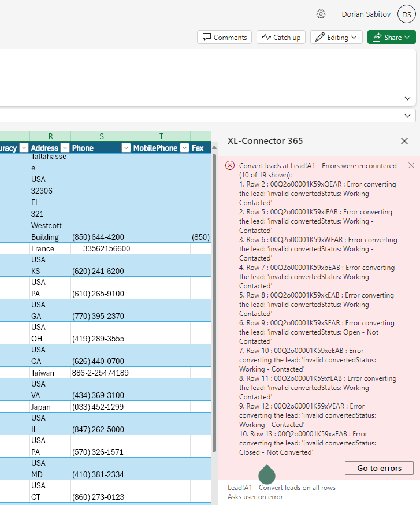Open the Comments pane
Viewport: 420px width, 505px height.
(x=224, y=38)
